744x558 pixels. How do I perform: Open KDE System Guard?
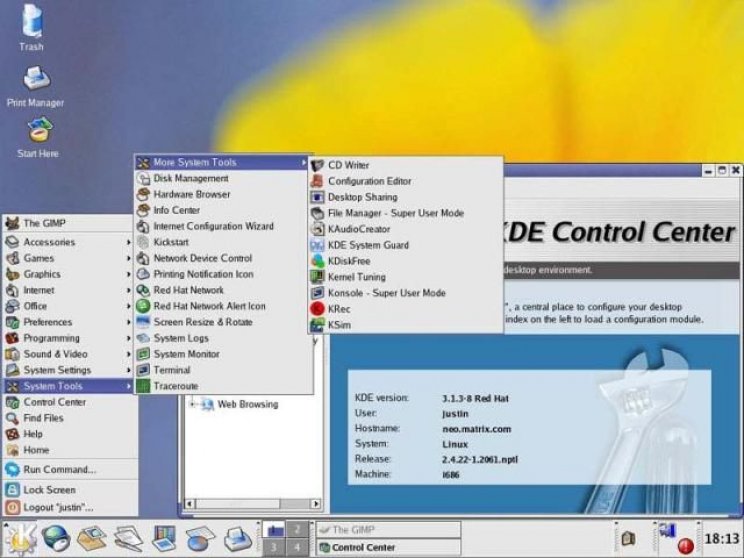click(x=406, y=245)
